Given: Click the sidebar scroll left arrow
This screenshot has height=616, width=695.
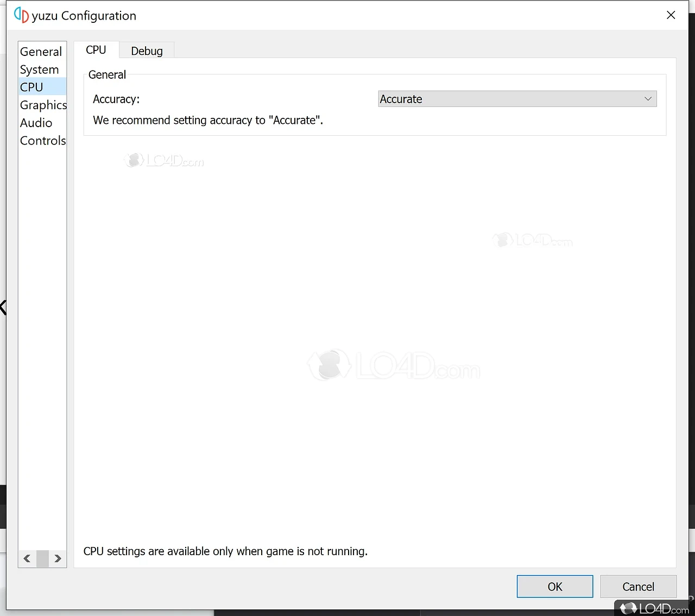Looking at the screenshot, I should click(x=27, y=558).
